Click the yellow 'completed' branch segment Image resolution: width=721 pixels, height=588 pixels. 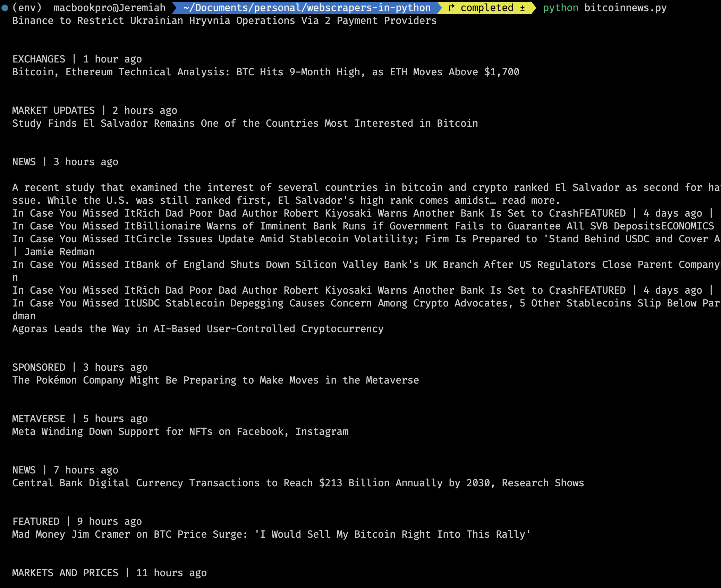click(x=487, y=8)
